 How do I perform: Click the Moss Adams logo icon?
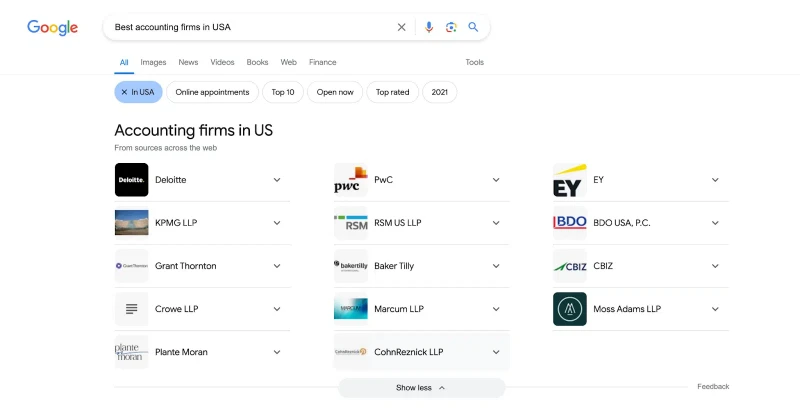click(x=570, y=309)
